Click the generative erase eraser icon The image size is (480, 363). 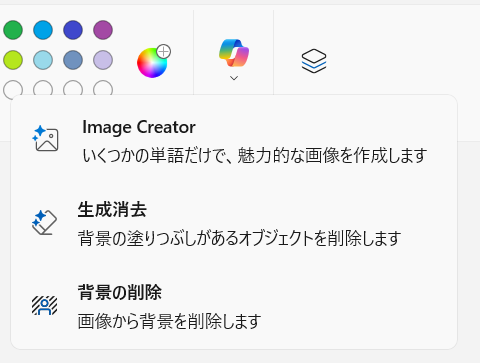(x=44, y=222)
